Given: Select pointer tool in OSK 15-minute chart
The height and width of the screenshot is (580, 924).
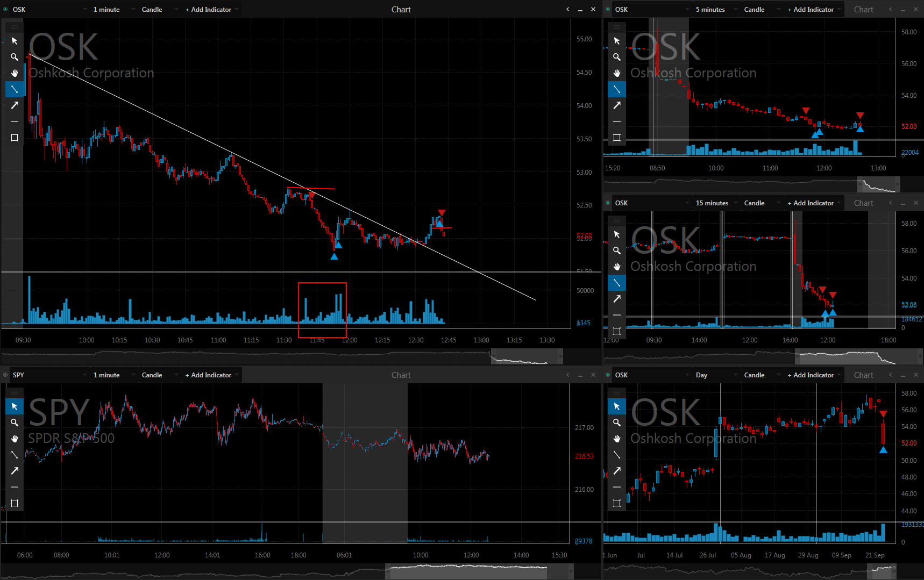Looking at the screenshot, I should 617,234.
